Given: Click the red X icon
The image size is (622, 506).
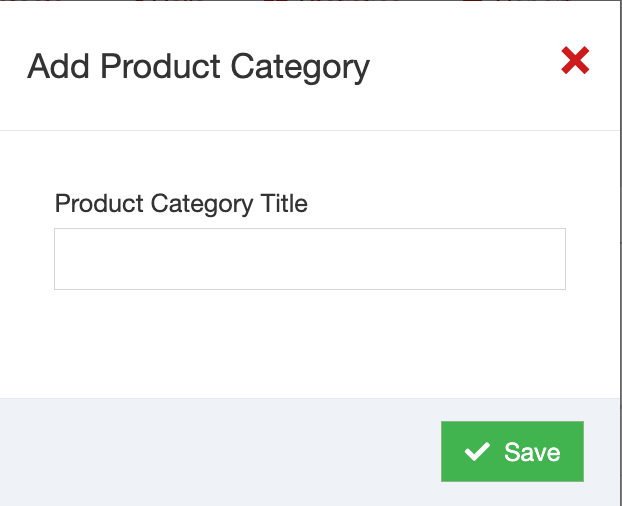Looking at the screenshot, I should 575,62.
